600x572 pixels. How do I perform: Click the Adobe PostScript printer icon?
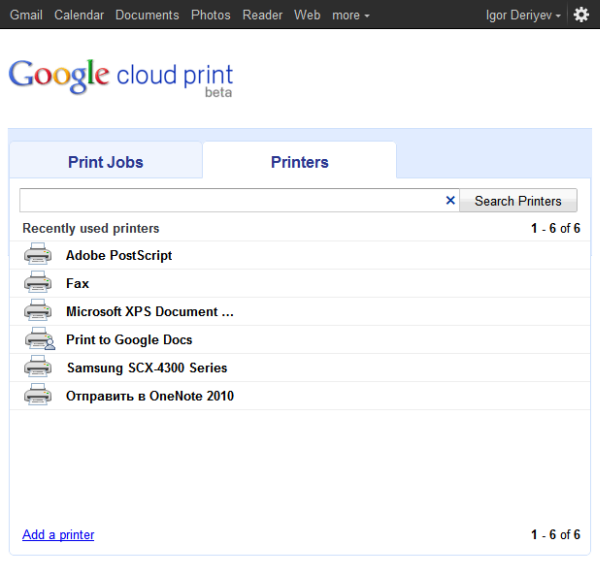[x=38, y=255]
